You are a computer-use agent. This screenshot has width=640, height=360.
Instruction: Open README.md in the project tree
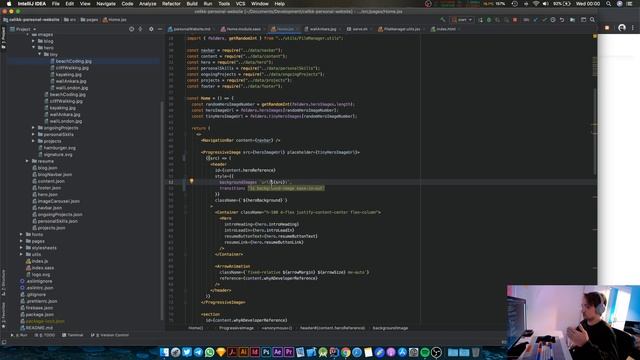[x=39, y=328]
